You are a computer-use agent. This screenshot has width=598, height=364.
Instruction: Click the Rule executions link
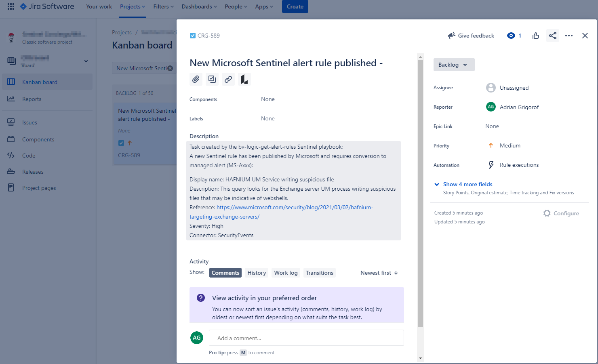(519, 165)
